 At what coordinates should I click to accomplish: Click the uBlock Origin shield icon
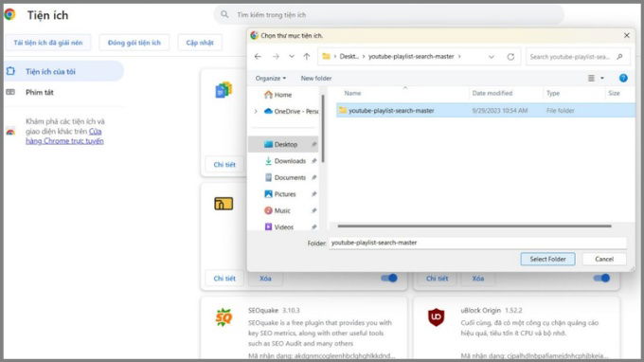(437, 317)
